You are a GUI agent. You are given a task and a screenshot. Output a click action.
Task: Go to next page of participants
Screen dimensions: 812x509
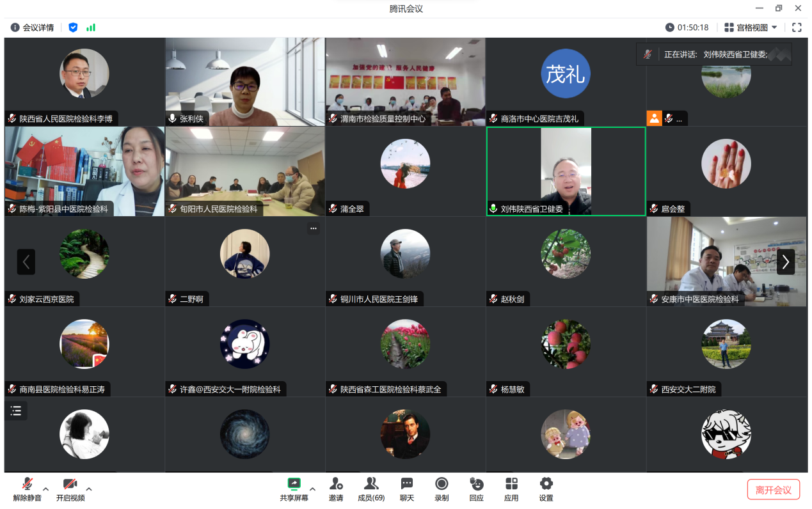coord(785,262)
